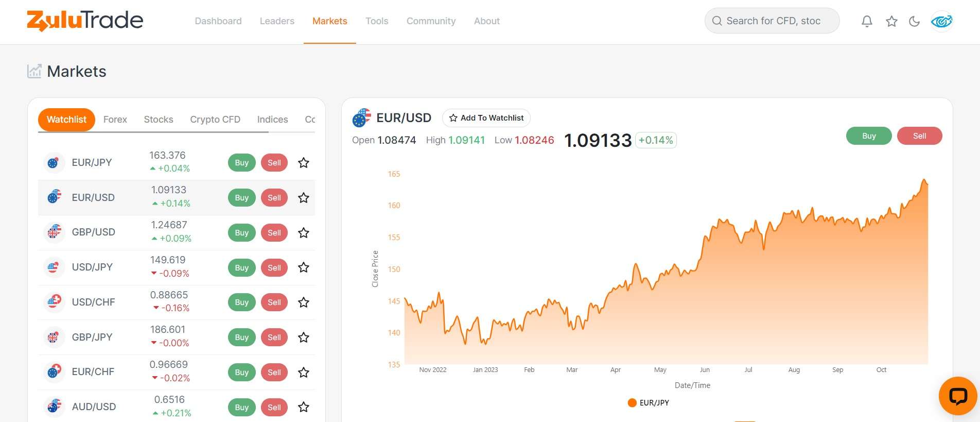Switch to the Forex tab
The width and height of the screenshot is (980, 422).
coord(115,120)
